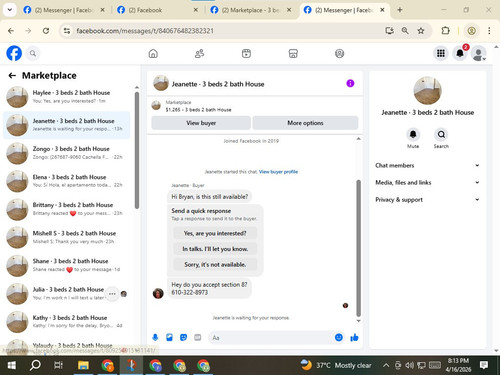500x375 pixels.
Task: Click the voice clip microphone icon
Action: [155, 337]
